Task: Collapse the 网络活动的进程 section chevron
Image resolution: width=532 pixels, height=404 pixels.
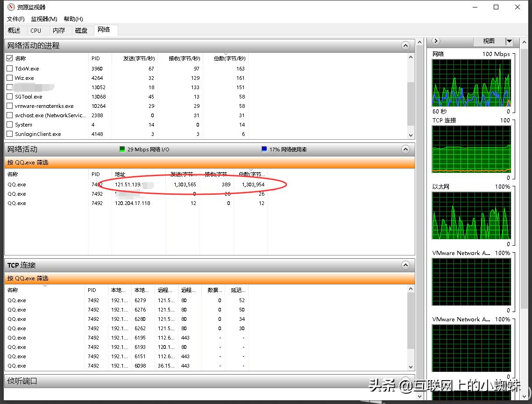Action: (405, 46)
